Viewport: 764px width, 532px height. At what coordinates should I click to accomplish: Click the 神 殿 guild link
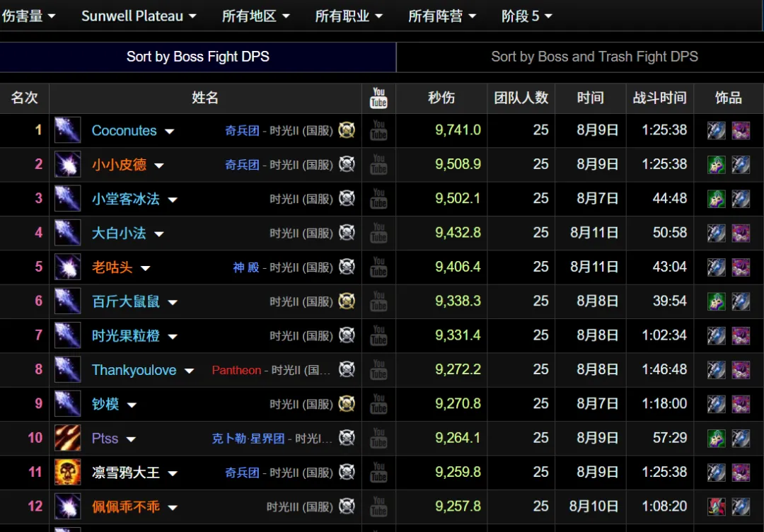click(246, 267)
